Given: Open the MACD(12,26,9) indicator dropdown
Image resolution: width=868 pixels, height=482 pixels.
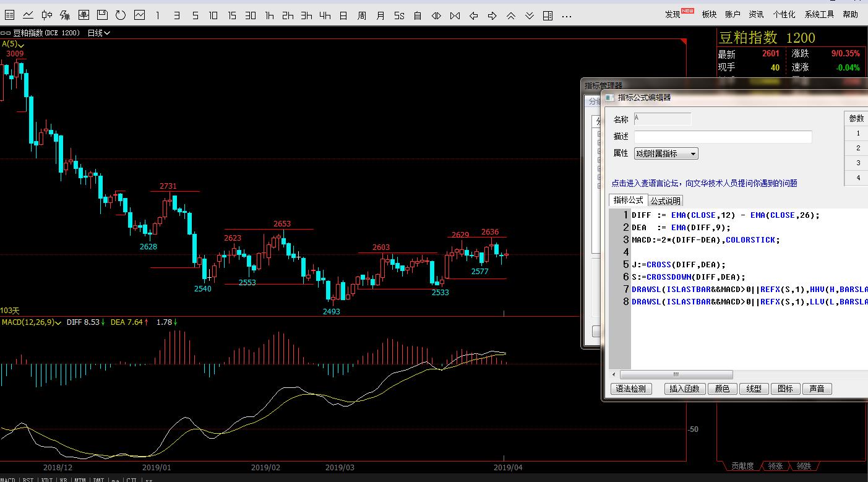Looking at the screenshot, I should tap(32, 322).
